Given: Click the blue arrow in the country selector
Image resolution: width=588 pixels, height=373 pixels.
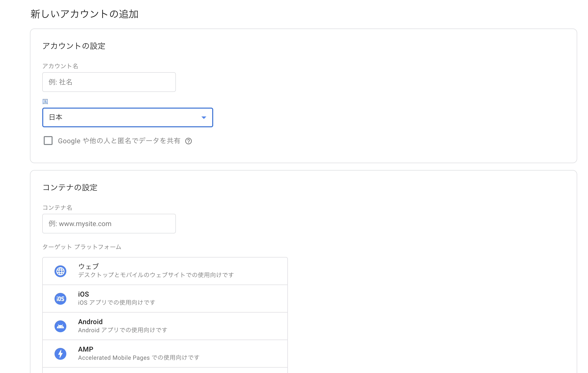Looking at the screenshot, I should click(x=204, y=117).
